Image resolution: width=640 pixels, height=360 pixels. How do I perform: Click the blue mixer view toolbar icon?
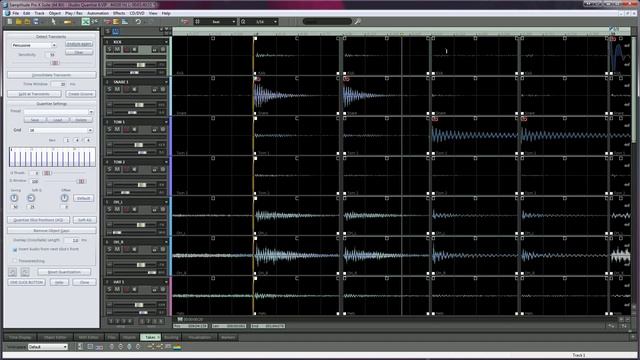pos(125,22)
